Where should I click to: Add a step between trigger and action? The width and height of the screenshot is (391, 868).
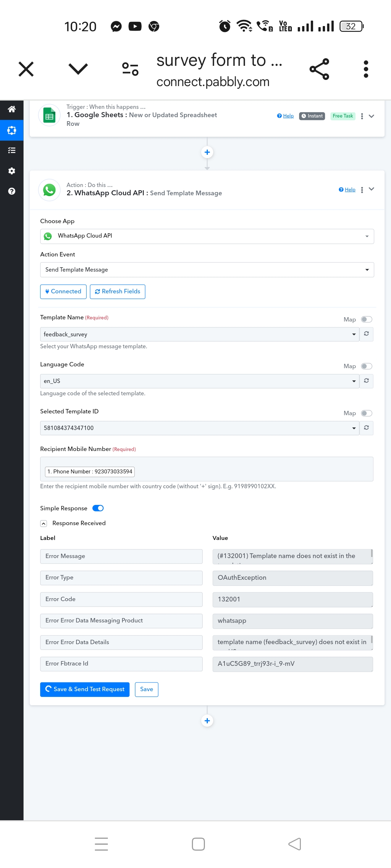click(207, 152)
